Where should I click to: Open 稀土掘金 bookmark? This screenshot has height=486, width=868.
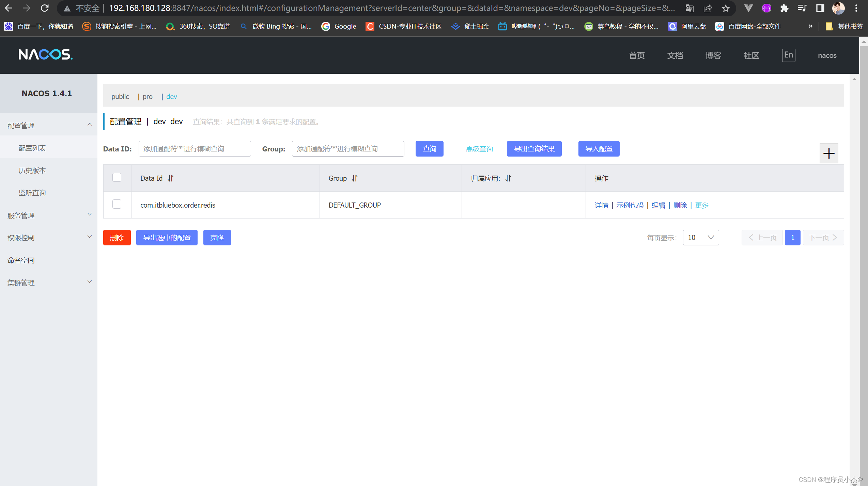[470, 26]
